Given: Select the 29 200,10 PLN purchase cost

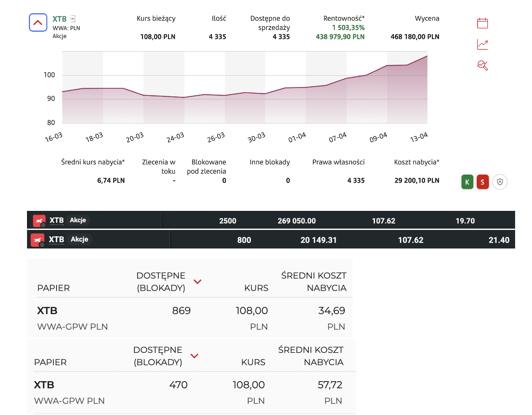Looking at the screenshot, I should [x=417, y=180].
